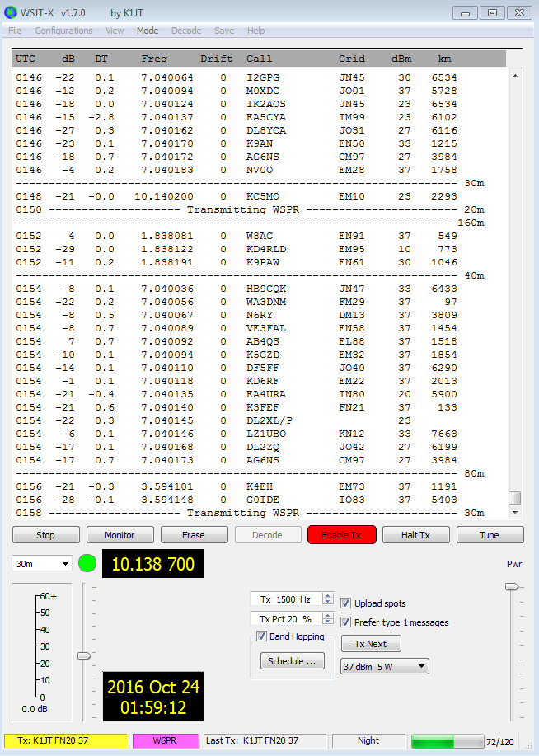Screen dimensions: 539x756
Task: Click the down arrow on Tx Pct spinner
Action: [x=328, y=622]
